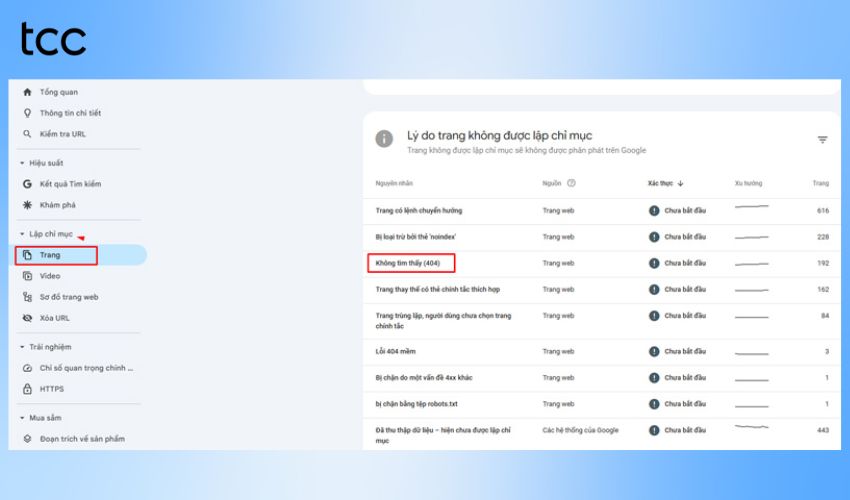Click status icon in Trang có lệnh chuyển hướng row
Screen dimensions: 850x500
click(654, 210)
